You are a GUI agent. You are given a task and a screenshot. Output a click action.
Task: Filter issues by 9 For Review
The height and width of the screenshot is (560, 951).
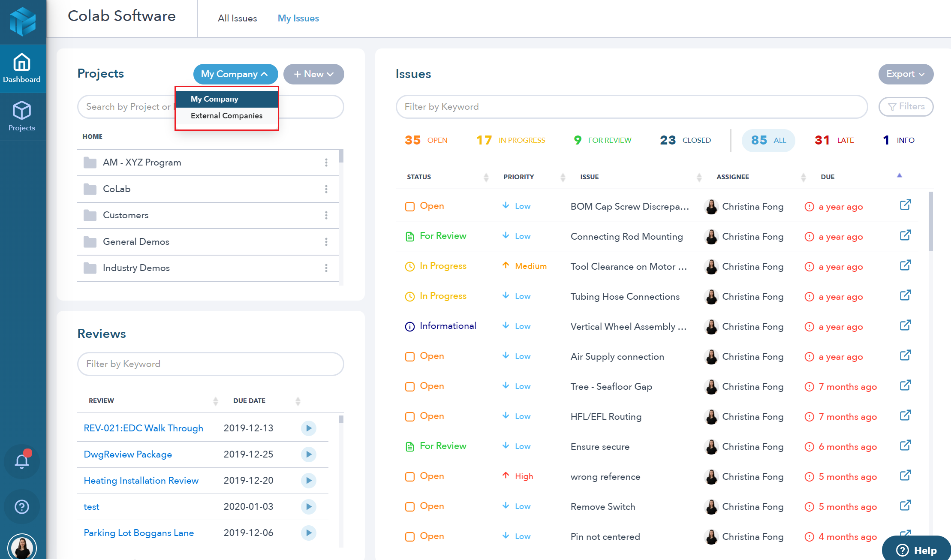(602, 140)
